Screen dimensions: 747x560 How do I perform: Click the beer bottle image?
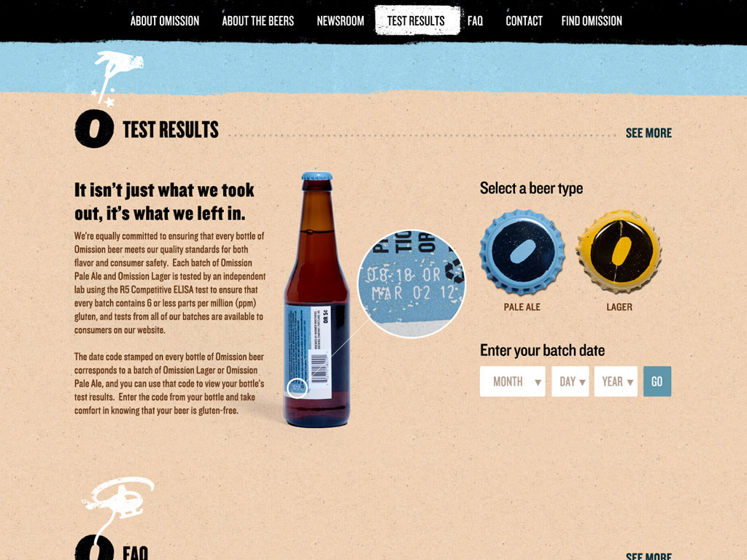pyautogui.click(x=317, y=300)
